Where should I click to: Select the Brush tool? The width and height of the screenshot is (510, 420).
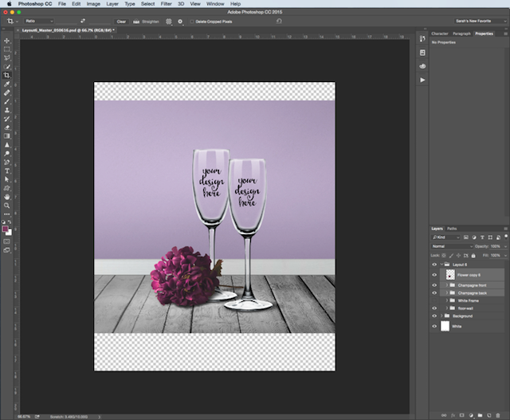coord(6,101)
